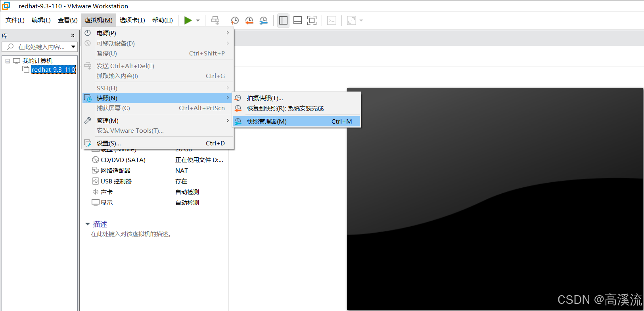Click the revert to snapshot toolbar icon
This screenshot has width=644, height=311.
point(249,20)
